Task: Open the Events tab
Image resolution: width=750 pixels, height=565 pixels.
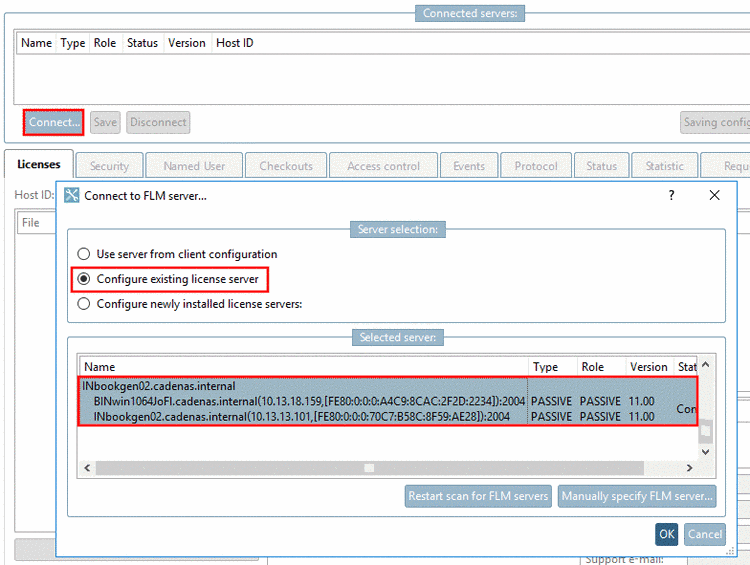Action: (469, 166)
